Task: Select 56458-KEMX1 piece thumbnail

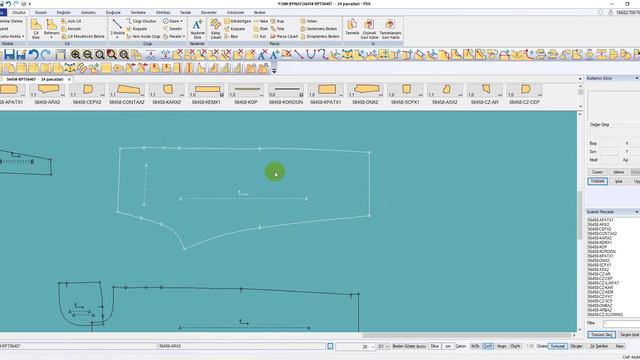Action: [206, 94]
